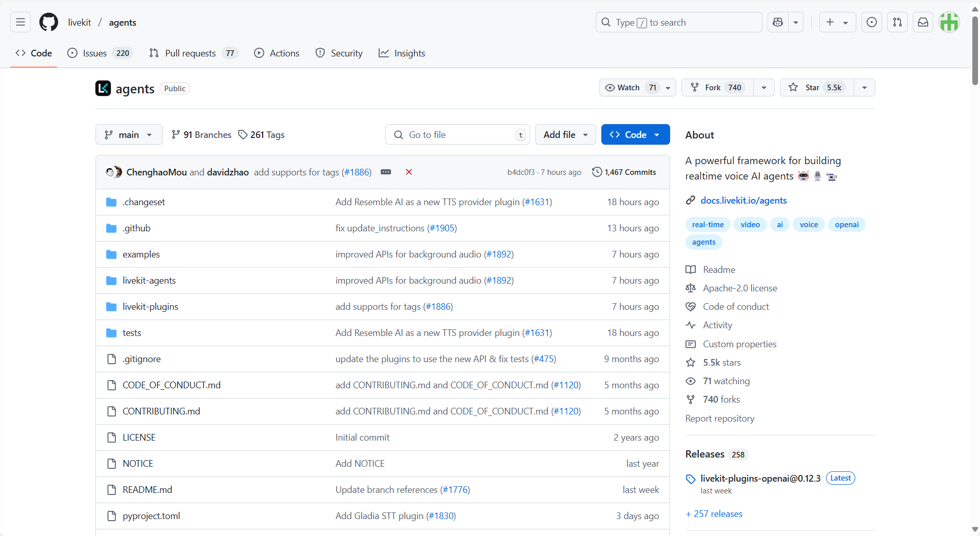Viewport: 980px width, 536px height.
Task: Click the LICENSE file icon
Action: [x=111, y=438]
